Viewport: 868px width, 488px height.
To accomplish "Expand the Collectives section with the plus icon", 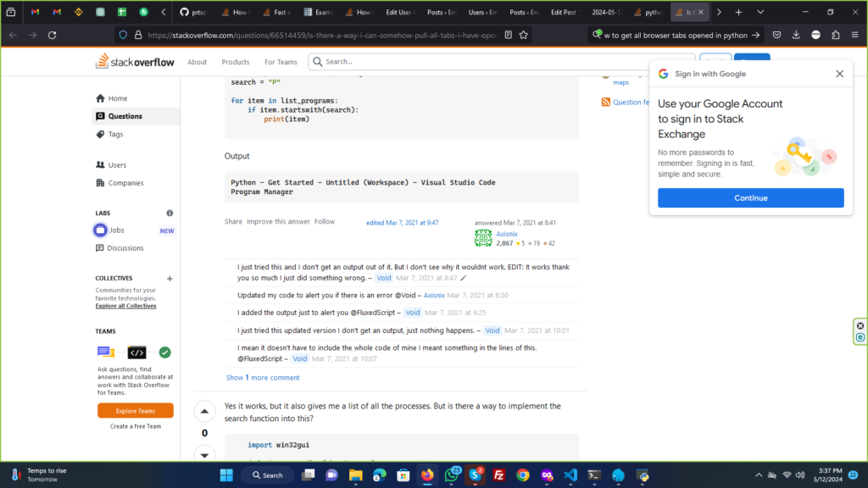I will pos(170,278).
